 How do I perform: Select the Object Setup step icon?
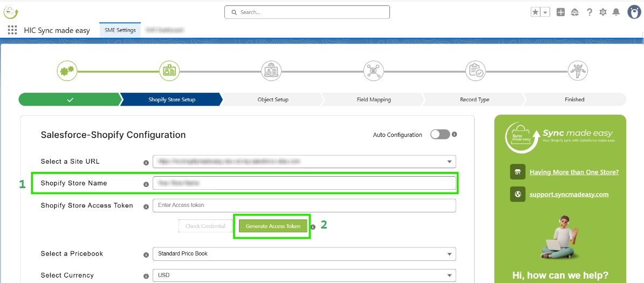point(271,71)
